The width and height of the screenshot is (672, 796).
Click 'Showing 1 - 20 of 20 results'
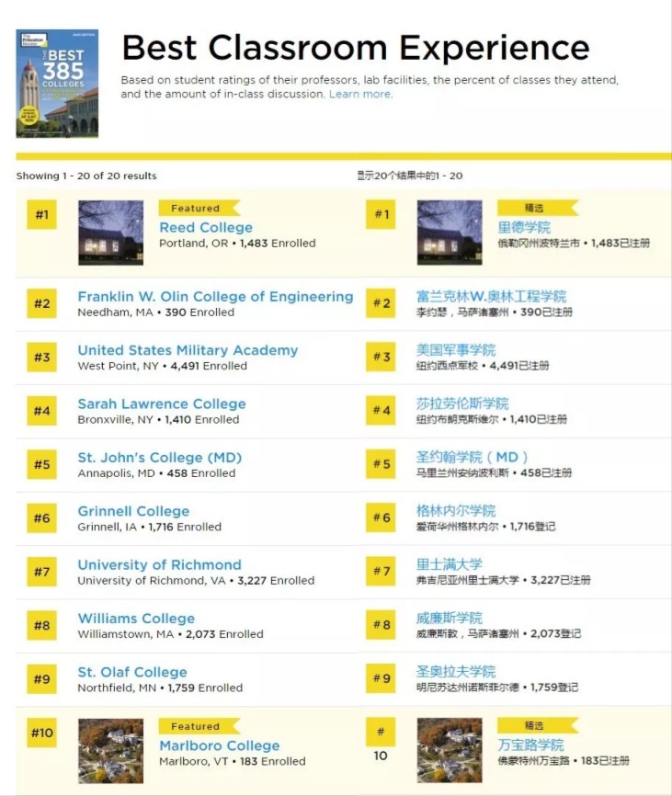pos(86,176)
